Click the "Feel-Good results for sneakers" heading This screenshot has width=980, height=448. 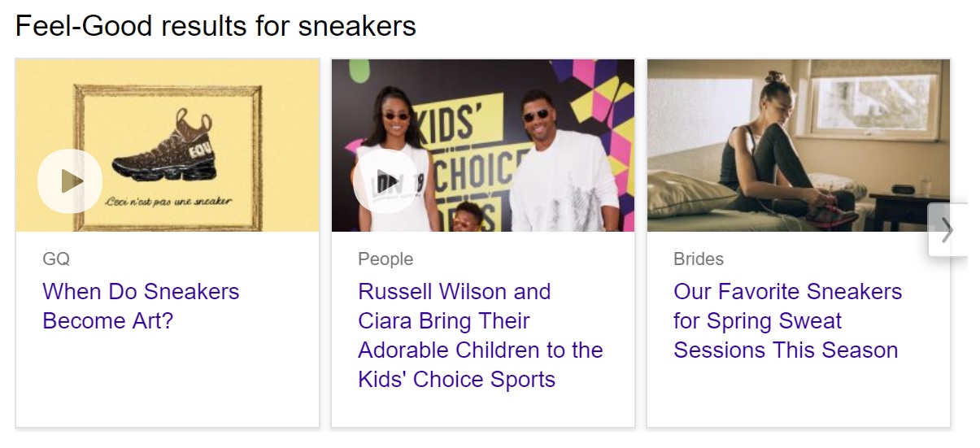coord(216,26)
